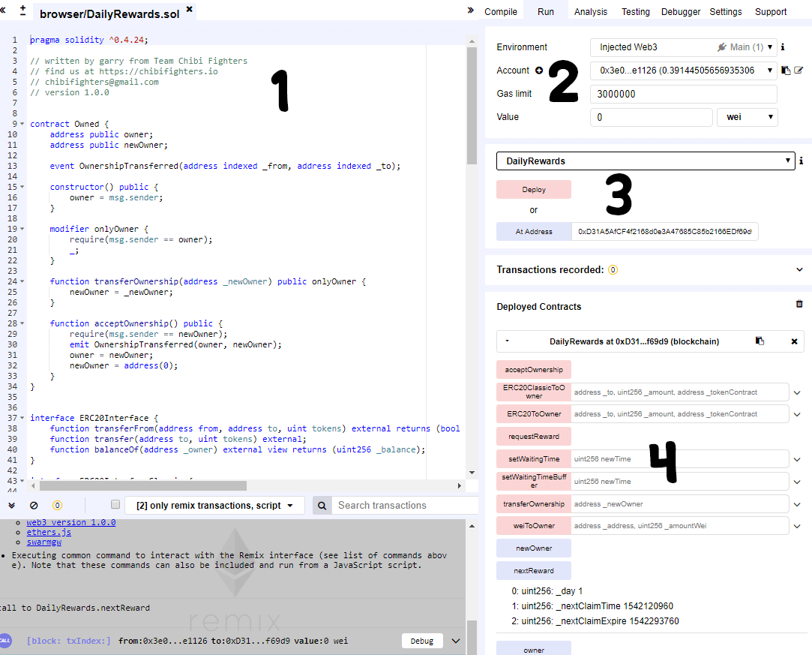The height and width of the screenshot is (655, 812).
Task: Click the sign message edit icon
Action: (799, 71)
